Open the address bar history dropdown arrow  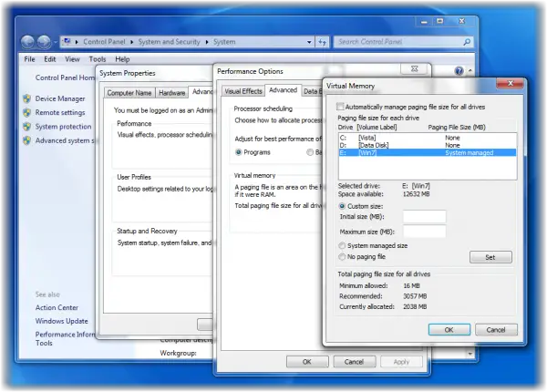[309, 42]
